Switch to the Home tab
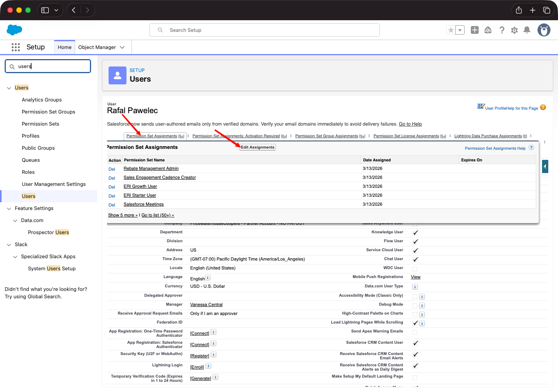Screen dimensions: 558x392 tap(64, 47)
